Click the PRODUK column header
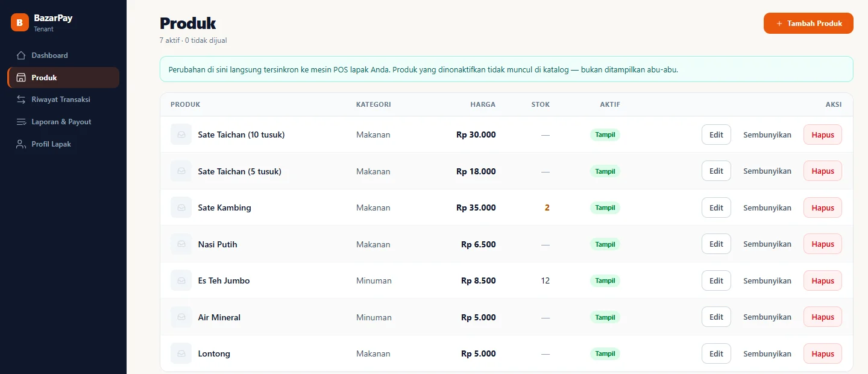Viewport: 868px width, 374px height. 185,104
